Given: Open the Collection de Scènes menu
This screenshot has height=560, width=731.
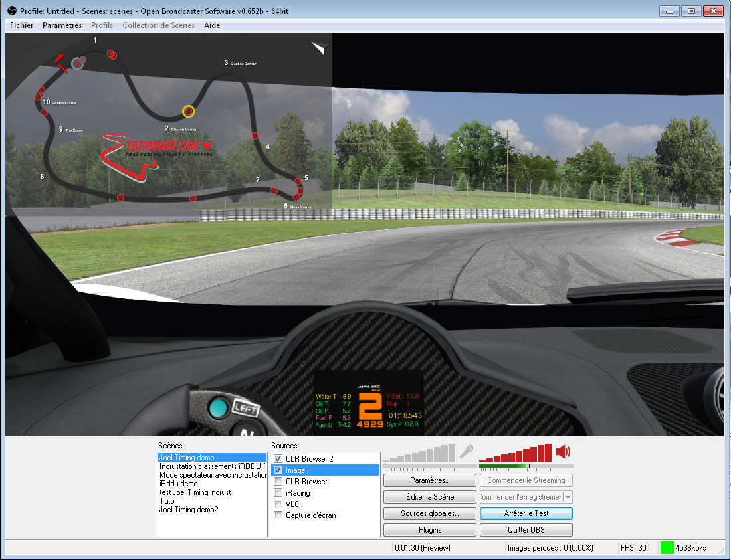Looking at the screenshot, I should tap(159, 25).
